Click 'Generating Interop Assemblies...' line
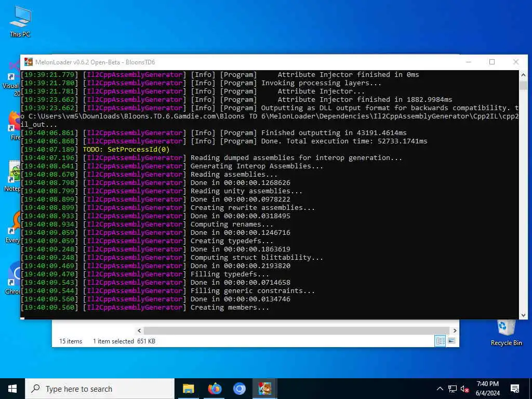This screenshot has width=532, height=399. [257, 166]
